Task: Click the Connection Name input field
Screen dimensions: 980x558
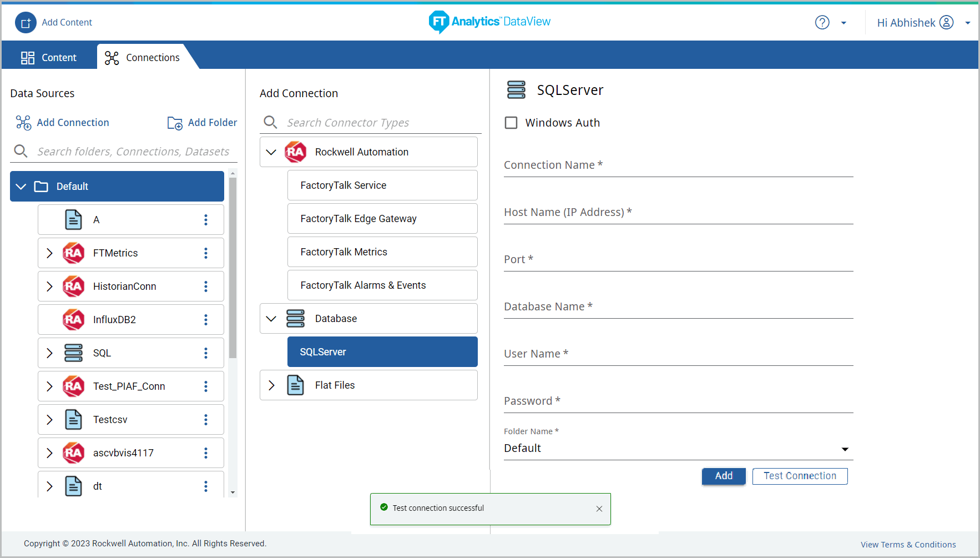Action: tap(678, 165)
